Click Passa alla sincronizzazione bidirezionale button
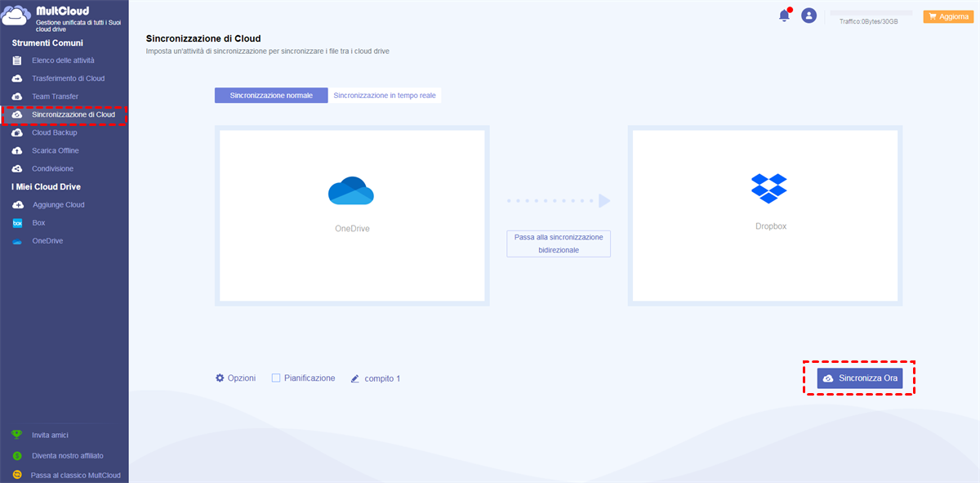This screenshot has height=483, width=980. coord(559,244)
